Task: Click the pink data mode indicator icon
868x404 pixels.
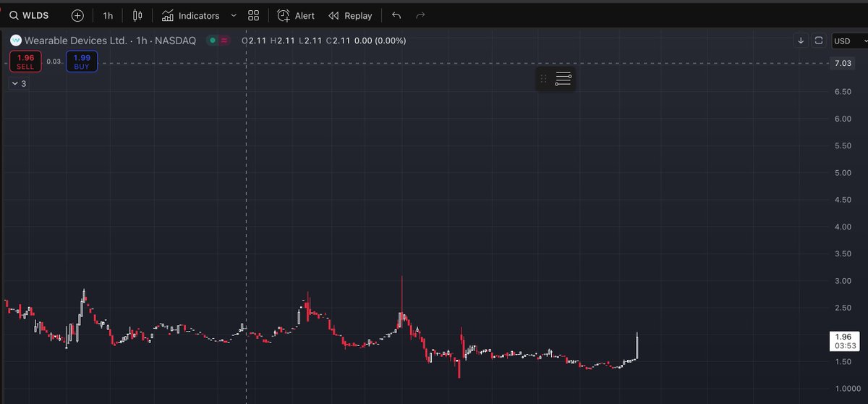Action: coord(224,41)
